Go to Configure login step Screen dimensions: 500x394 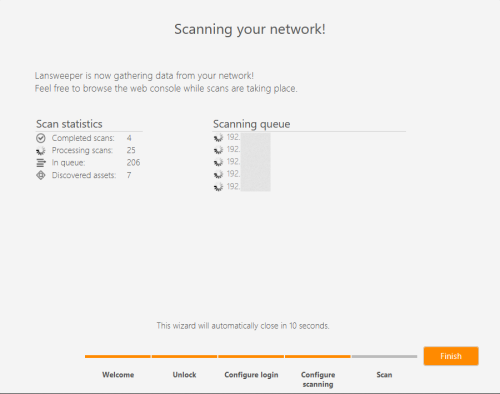click(x=251, y=375)
